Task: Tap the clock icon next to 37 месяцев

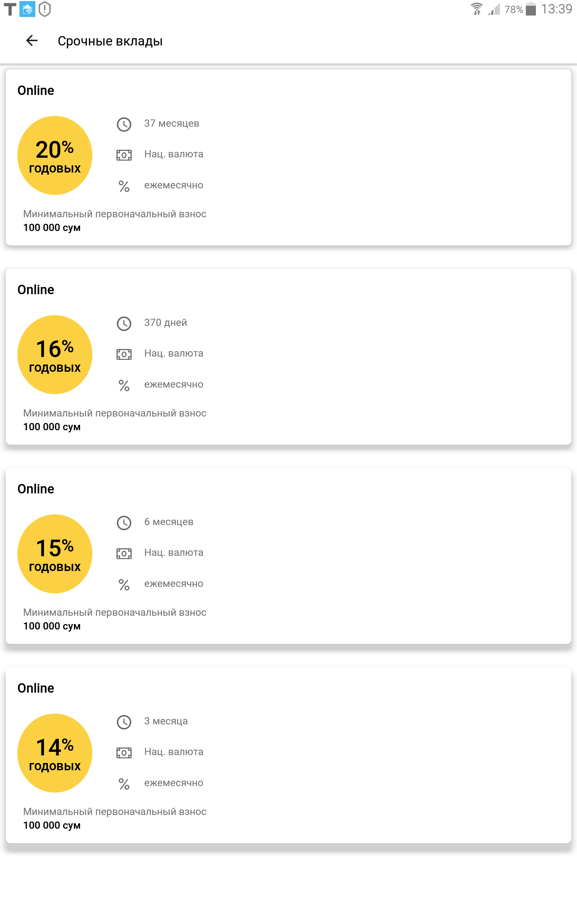Action: tap(124, 124)
